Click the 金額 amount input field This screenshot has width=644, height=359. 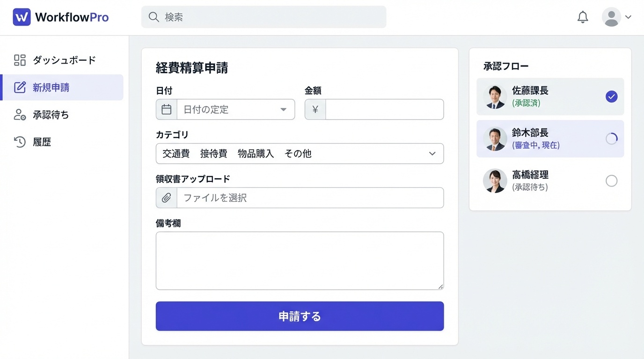click(x=384, y=109)
